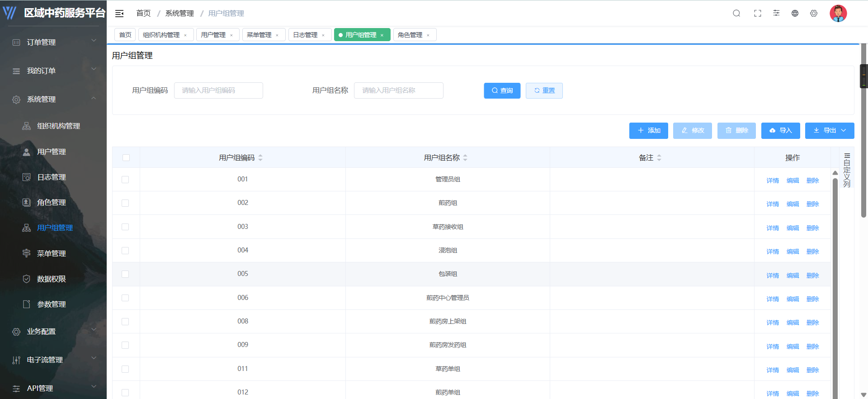
Task: Click the 日志管理 sidebar icon
Action: [27, 177]
